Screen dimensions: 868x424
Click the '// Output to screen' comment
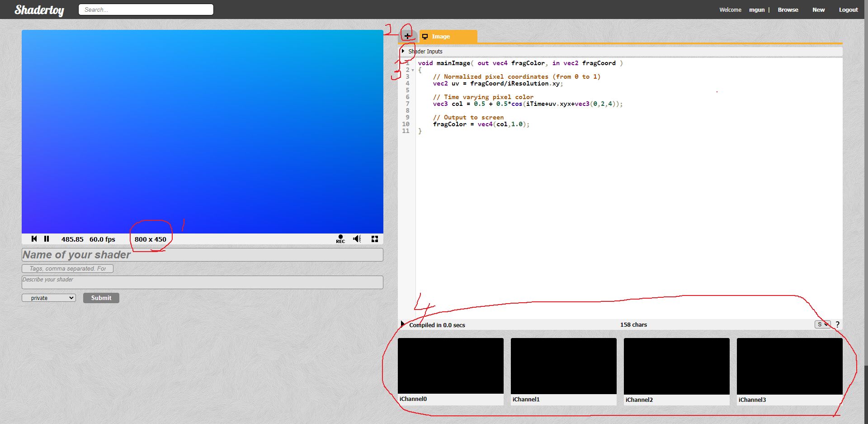point(468,118)
